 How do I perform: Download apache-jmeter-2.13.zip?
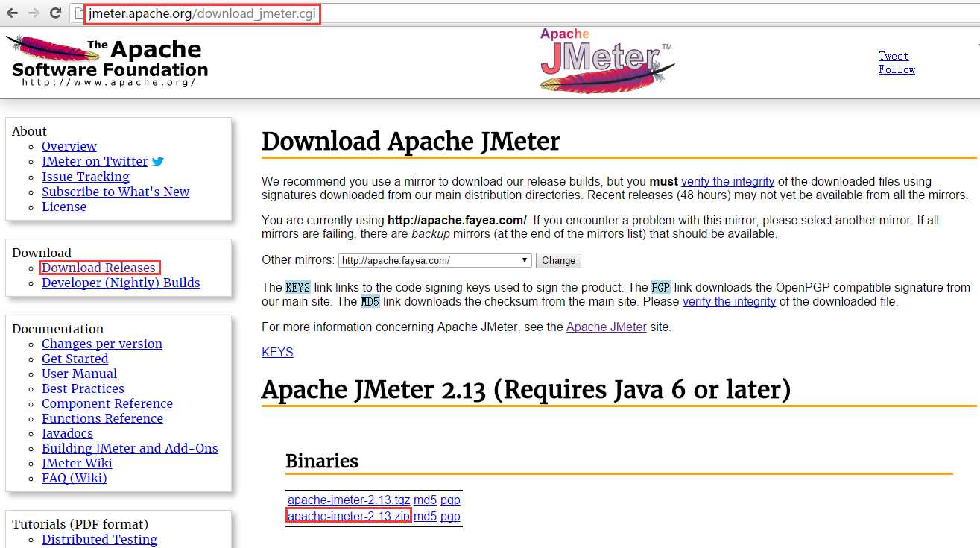pos(349,516)
